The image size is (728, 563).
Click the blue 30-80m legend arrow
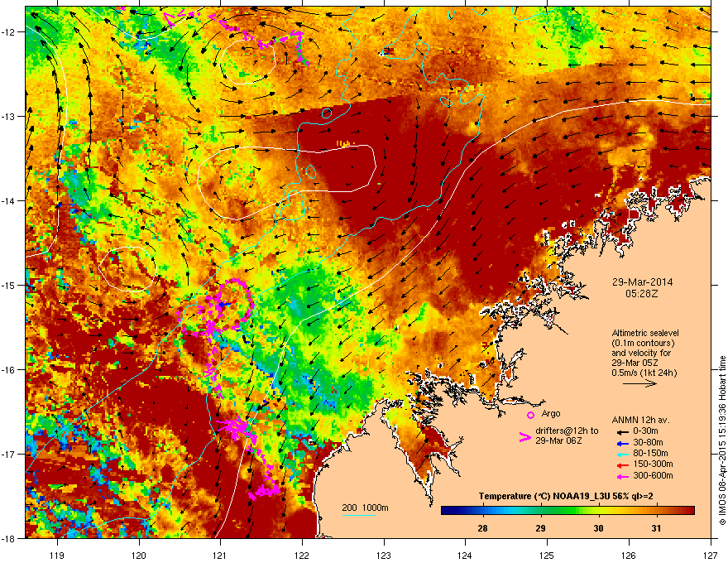point(623,443)
